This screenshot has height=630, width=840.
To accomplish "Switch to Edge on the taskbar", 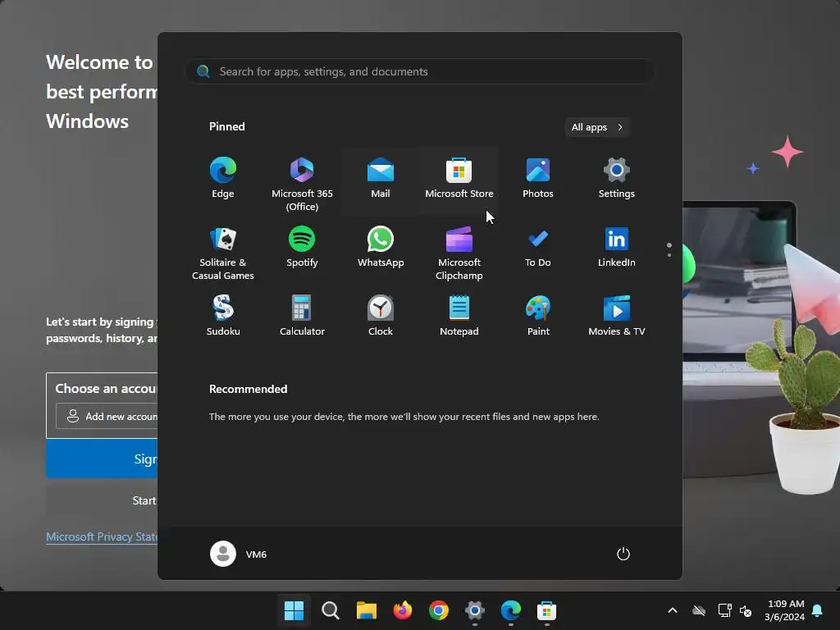I will [x=510, y=610].
